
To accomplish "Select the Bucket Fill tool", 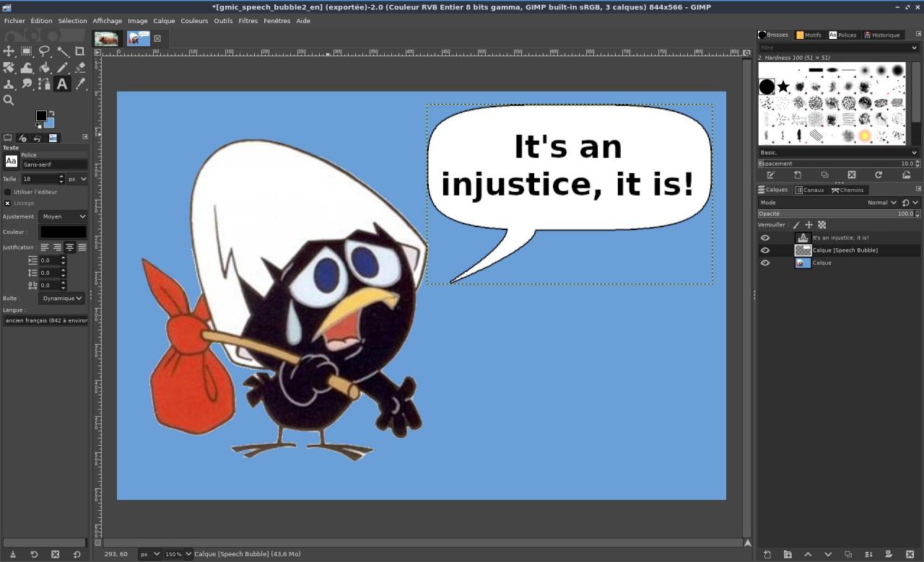I will coord(45,68).
